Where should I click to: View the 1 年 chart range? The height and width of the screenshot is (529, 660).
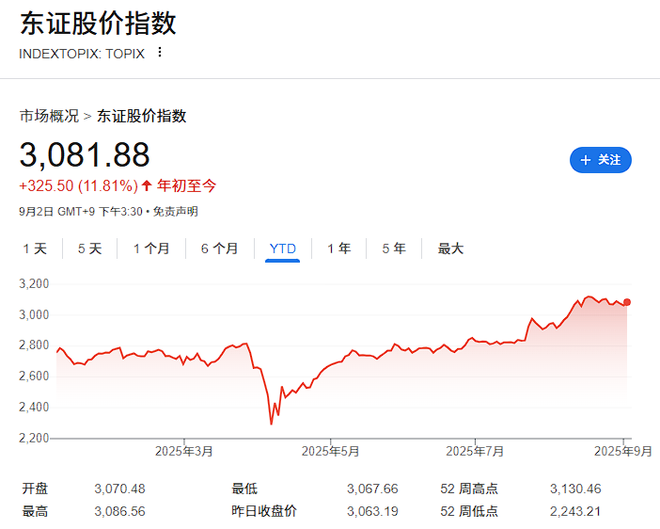339,249
